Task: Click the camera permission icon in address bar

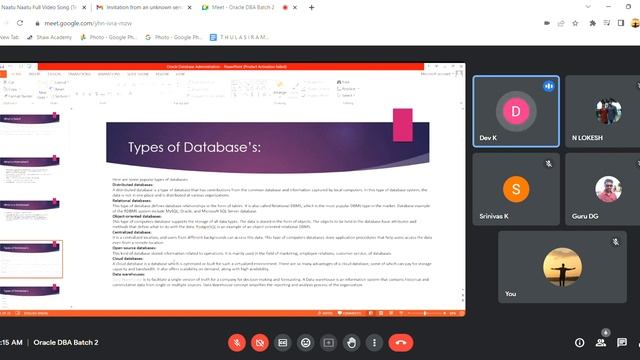Action: 547,23
